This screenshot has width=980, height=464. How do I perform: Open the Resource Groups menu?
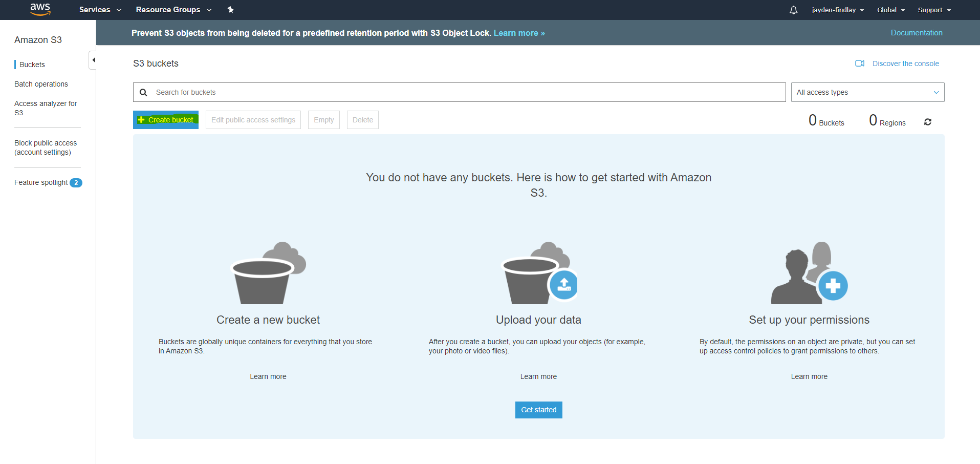click(172, 10)
